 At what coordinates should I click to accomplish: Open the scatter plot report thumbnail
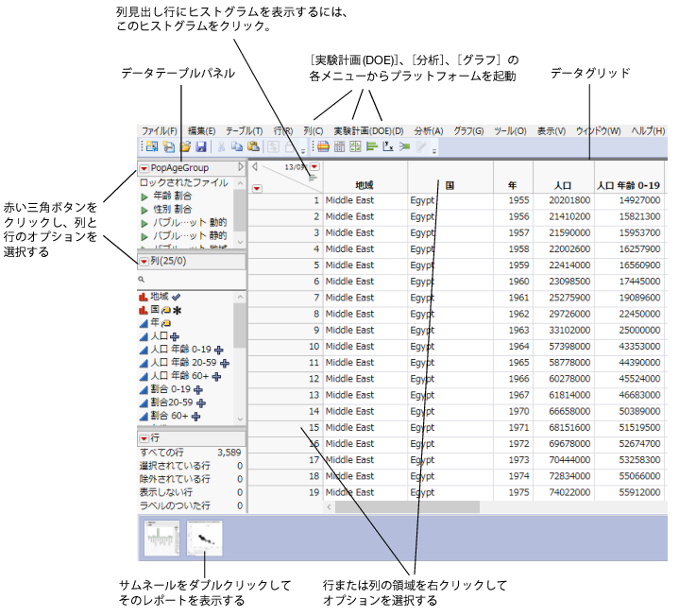tap(204, 539)
